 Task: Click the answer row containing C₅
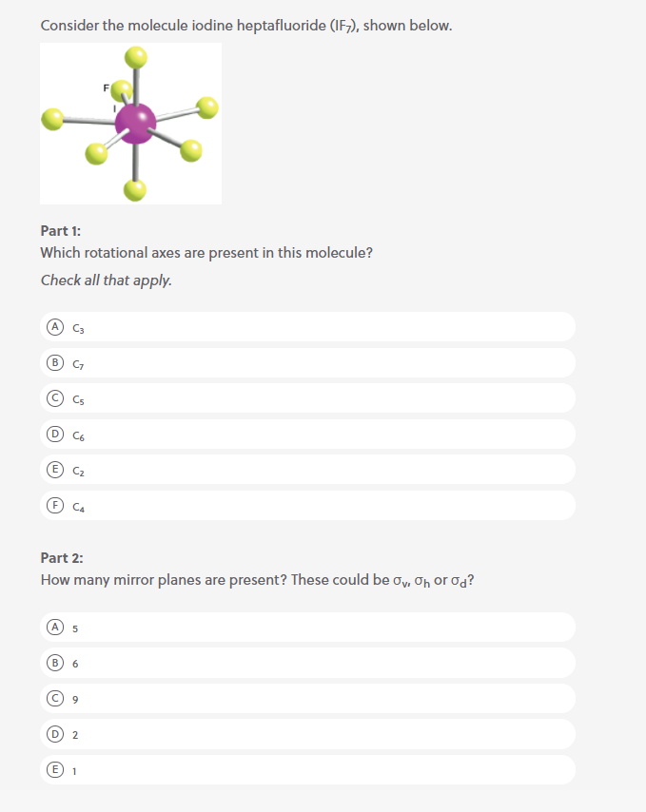(306, 398)
